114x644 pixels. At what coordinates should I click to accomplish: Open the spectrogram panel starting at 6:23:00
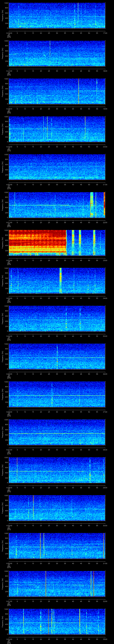(57, 280)
